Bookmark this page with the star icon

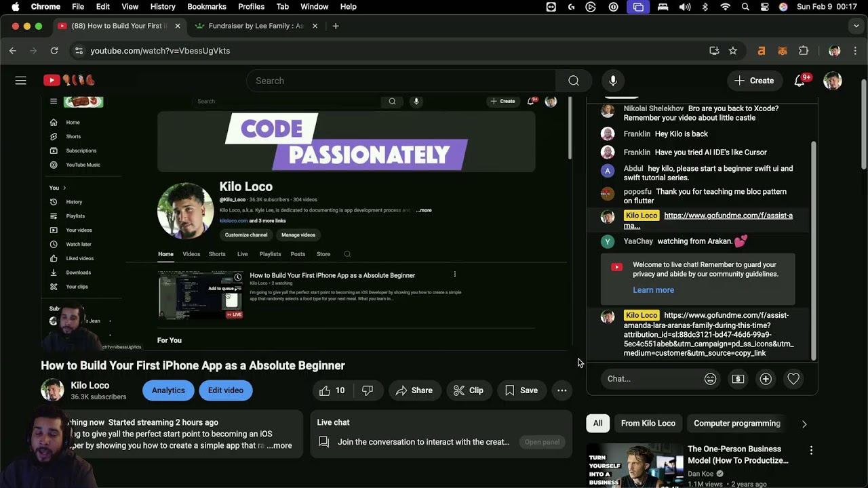(733, 51)
